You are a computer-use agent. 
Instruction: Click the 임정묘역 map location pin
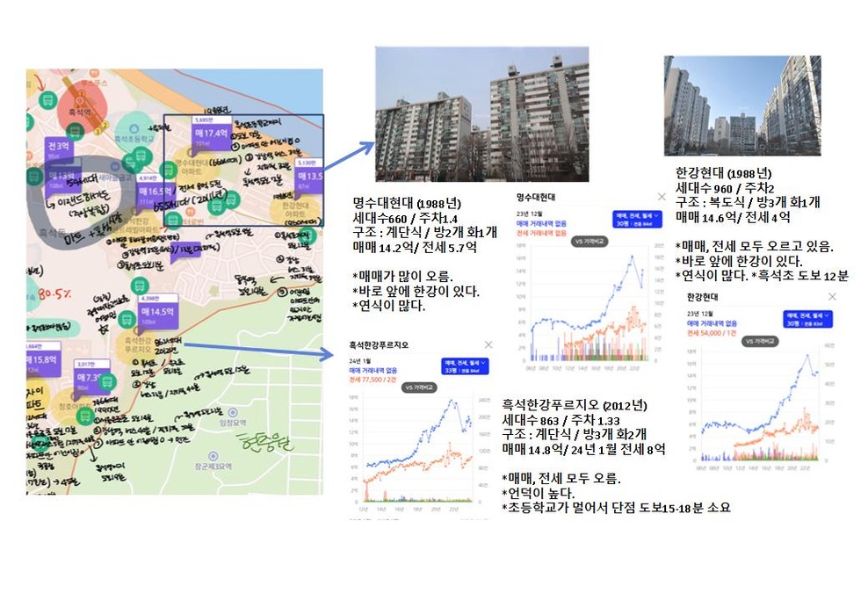coord(233,413)
